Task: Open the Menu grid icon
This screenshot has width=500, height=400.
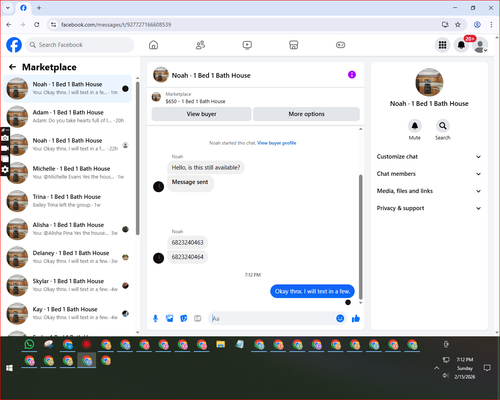Action: [x=442, y=45]
